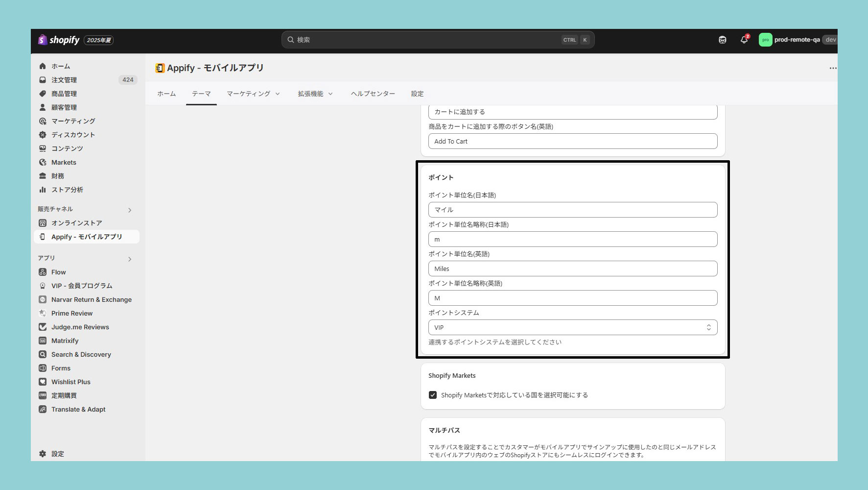Click the discounts badge icon
The image size is (868, 490).
pos(43,135)
